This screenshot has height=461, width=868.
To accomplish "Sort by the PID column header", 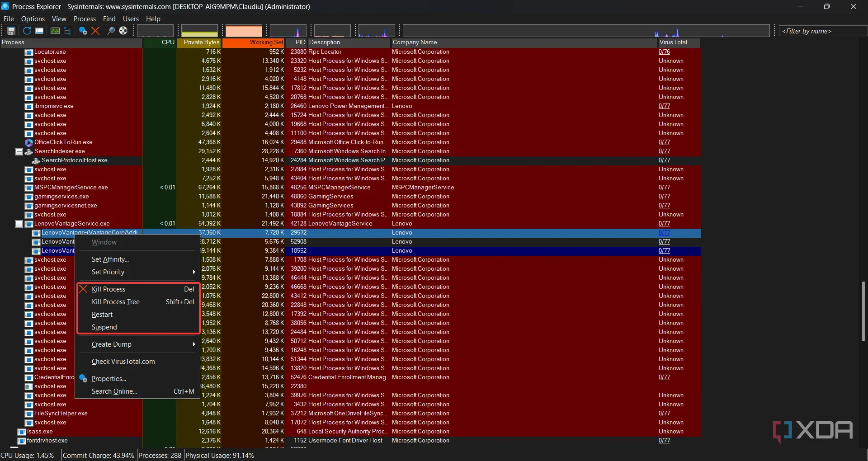I will pyautogui.click(x=296, y=42).
